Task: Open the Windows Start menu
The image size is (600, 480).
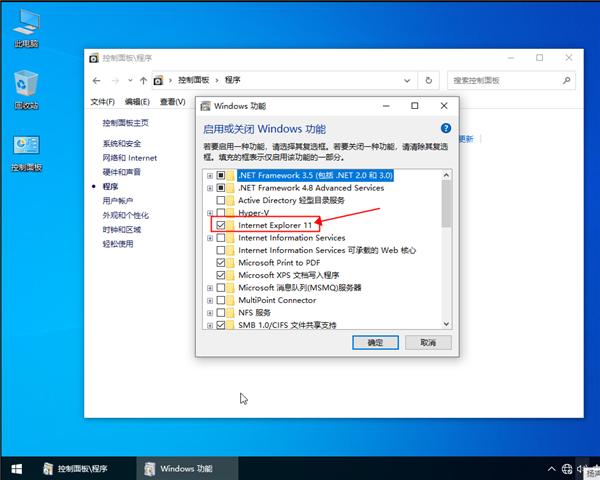Action: [x=16, y=469]
